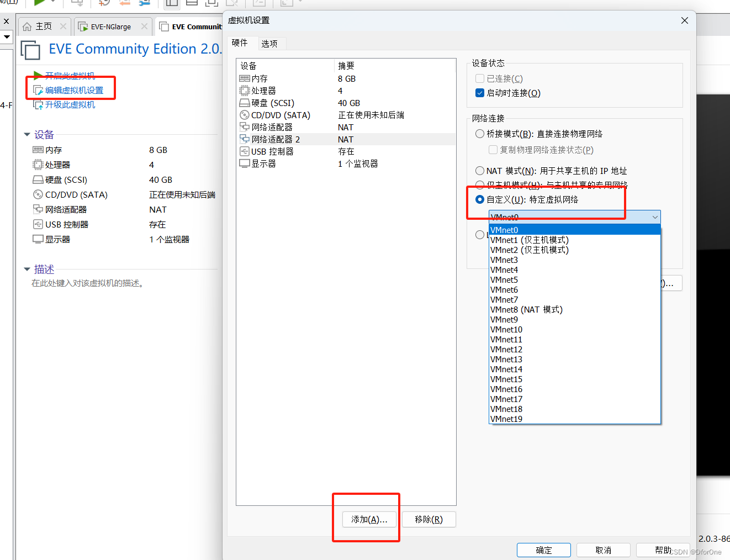730x560 pixels.
Task: Collapse the 描述 section triangle
Action: tap(27, 269)
